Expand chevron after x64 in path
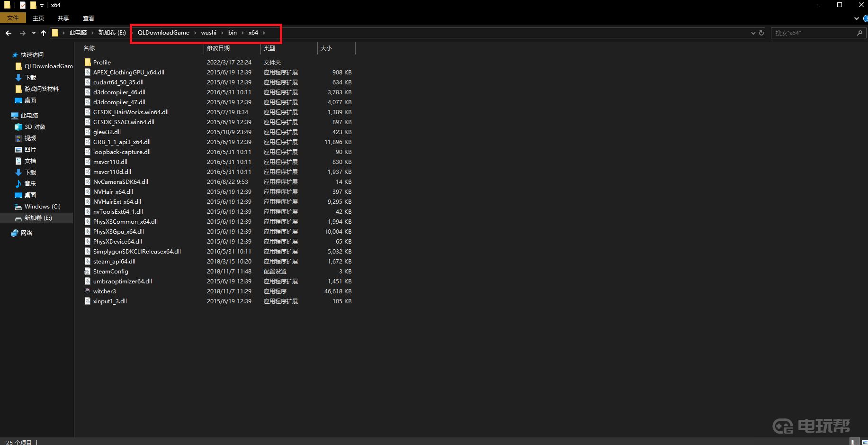This screenshot has width=868, height=445. coord(264,33)
